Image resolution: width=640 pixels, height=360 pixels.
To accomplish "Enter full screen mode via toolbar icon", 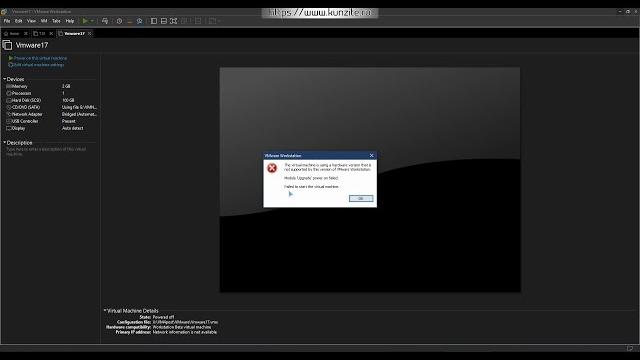I will point(173,21).
